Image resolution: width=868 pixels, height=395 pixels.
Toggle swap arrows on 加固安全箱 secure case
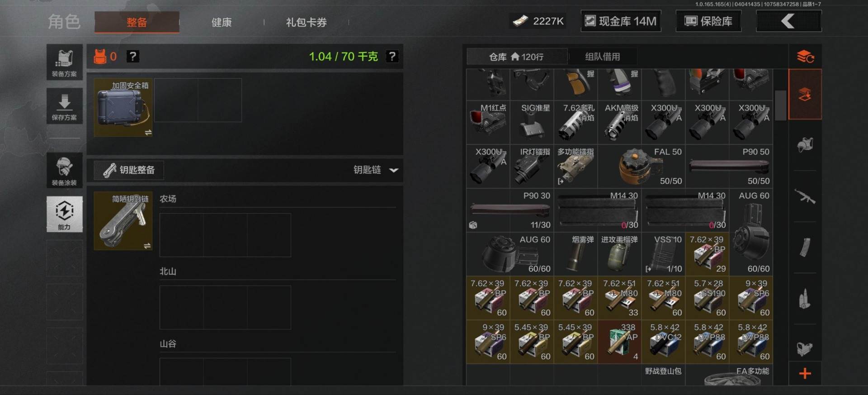click(x=148, y=132)
